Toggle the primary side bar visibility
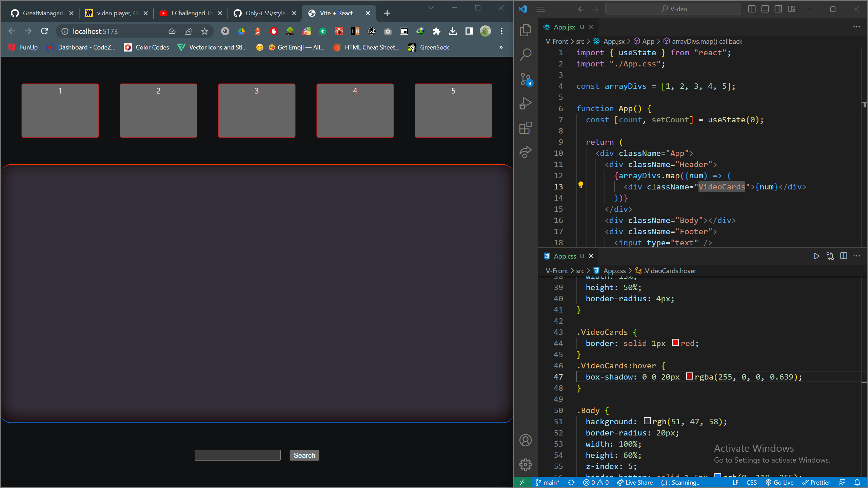Screen dimensions: 868x488 coord(752,9)
